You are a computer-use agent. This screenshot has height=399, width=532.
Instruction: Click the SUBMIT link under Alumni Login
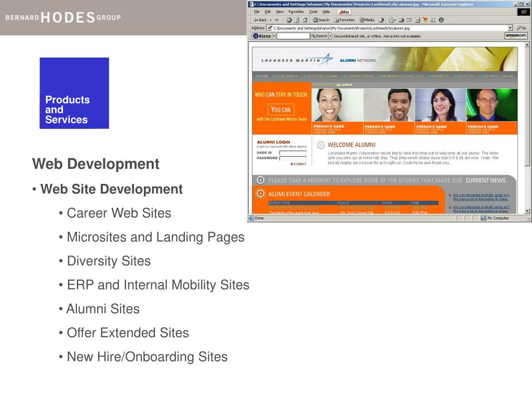pos(298,164)
